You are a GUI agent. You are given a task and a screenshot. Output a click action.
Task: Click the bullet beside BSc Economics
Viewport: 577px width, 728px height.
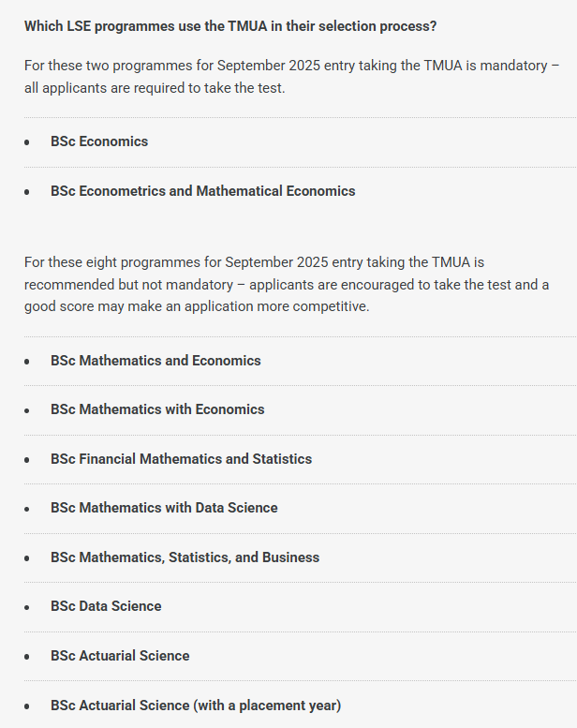pos(27,142)
